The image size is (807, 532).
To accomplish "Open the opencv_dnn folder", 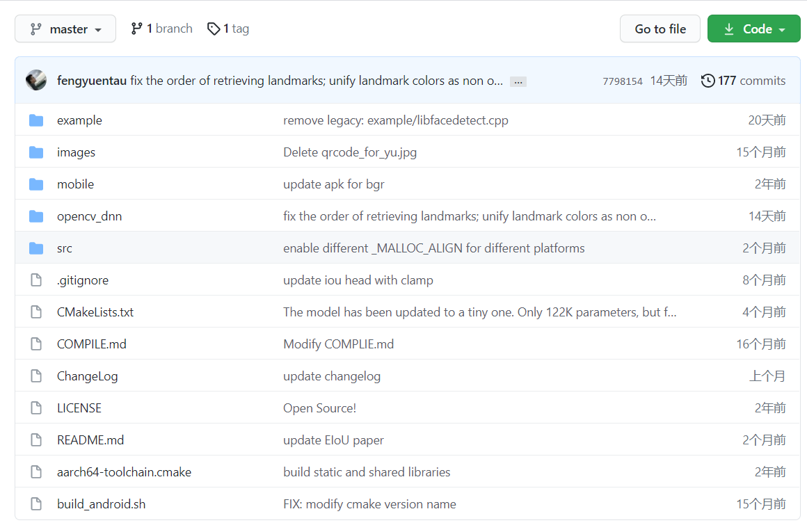I will click(89, 216).
